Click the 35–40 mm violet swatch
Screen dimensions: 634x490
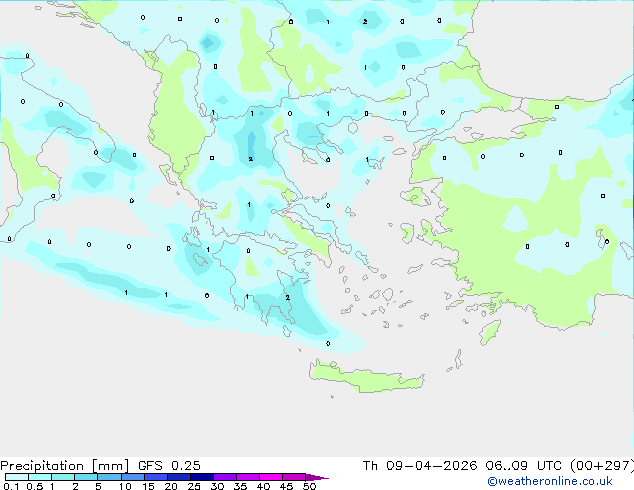click(247, 477)
